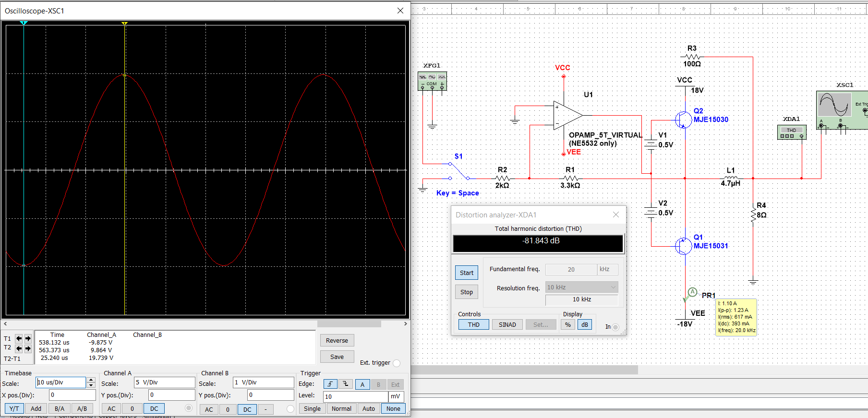Switch distortion analyzer to THD mode
This screenshot has width=868, height=418.
(474, 324)
